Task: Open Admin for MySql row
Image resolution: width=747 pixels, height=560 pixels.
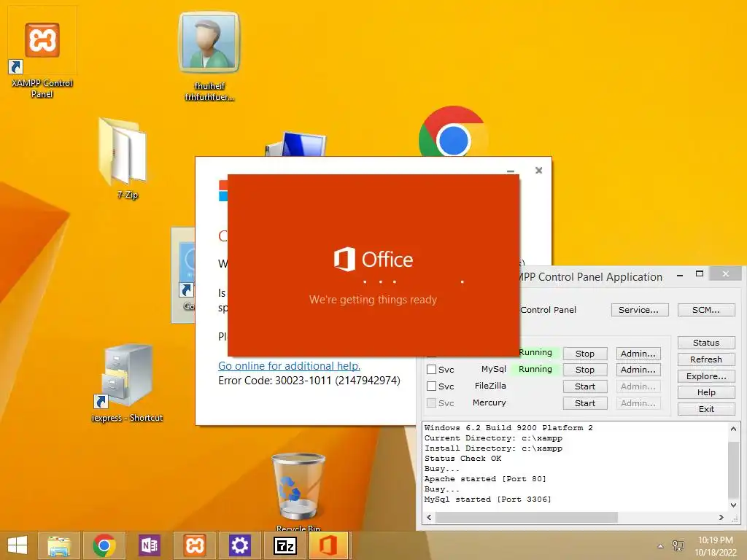Action: pyautogui.click(x=638, y=370)
